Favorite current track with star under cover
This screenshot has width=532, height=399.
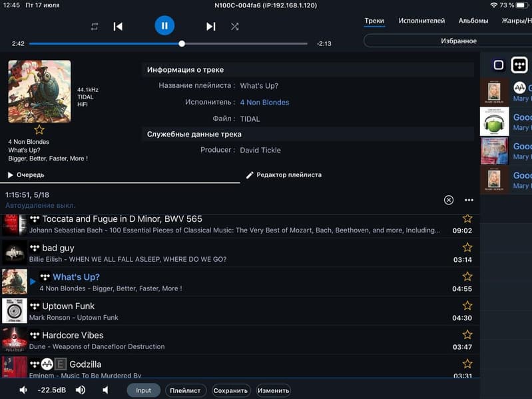pos(39,130)
